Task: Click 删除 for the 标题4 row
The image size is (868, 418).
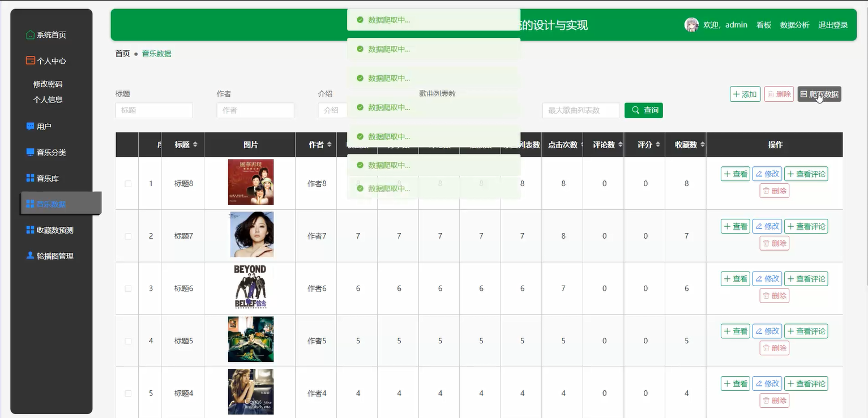Action: tap(775, 400)
